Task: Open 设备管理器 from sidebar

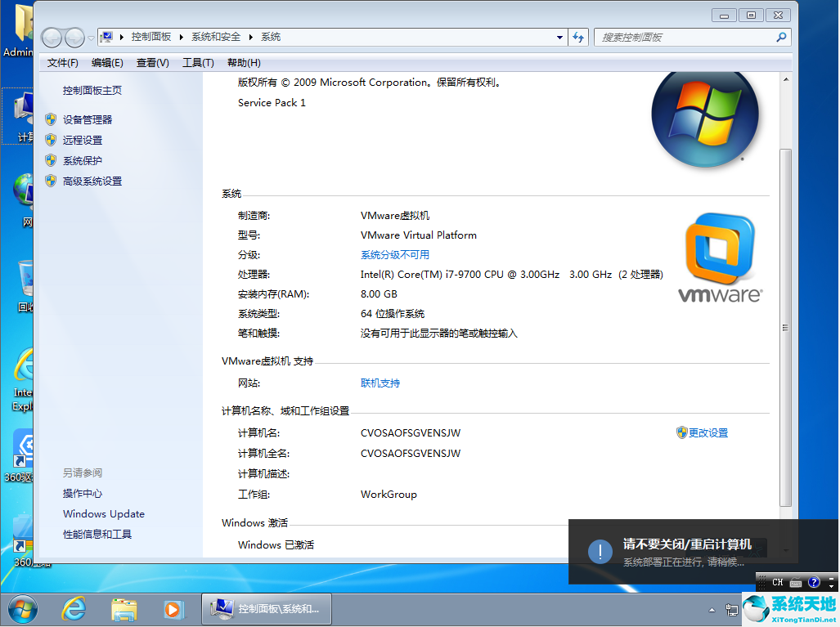Action: point(88,119)
